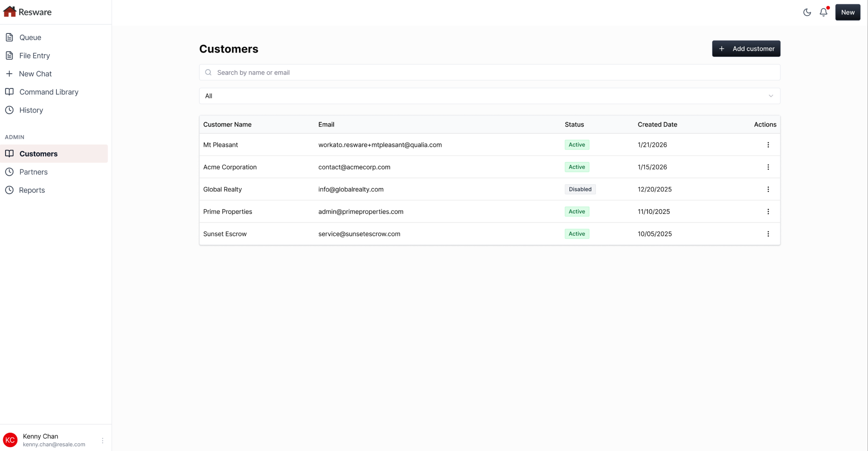Start a New Chat from the sidebar
Viewport: 868px width, 451px height.
tap(54, 74)
